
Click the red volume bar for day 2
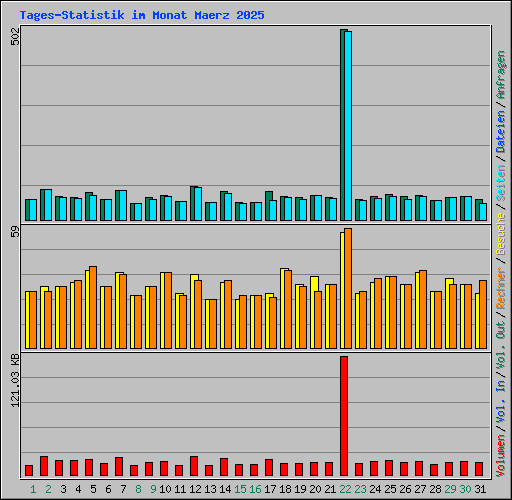click(44, 466)
